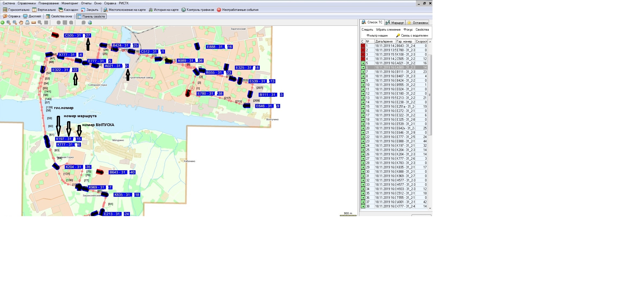Click the Фильтр машин button
This screenshot has width=644, height=295.
tap(377, 36)
